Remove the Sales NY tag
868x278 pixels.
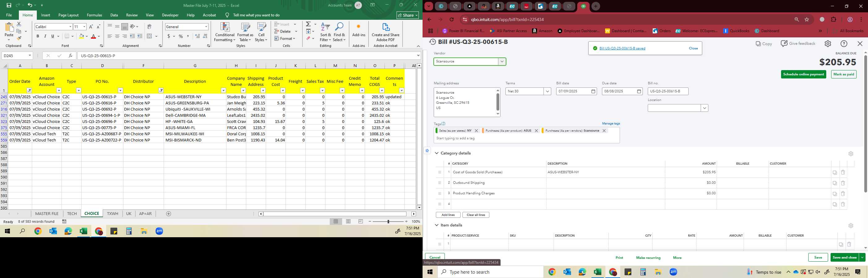476,131
